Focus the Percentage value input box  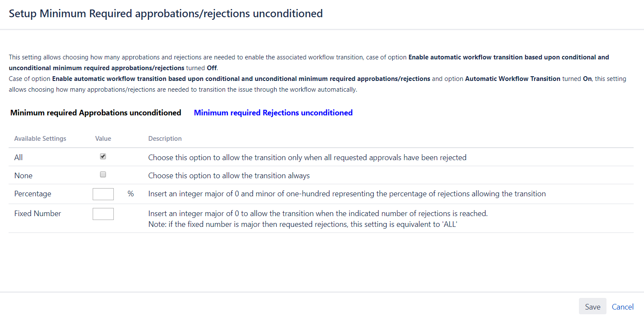point(103,194)
